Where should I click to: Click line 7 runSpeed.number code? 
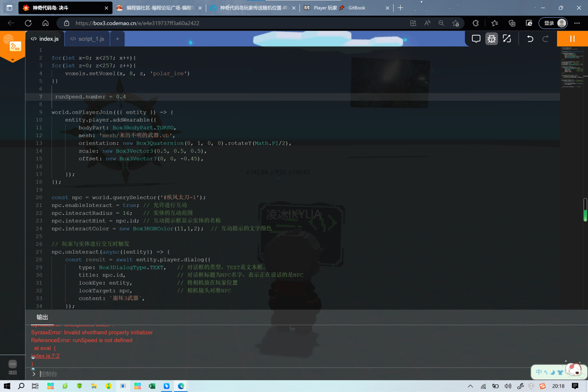click(90, 96)
